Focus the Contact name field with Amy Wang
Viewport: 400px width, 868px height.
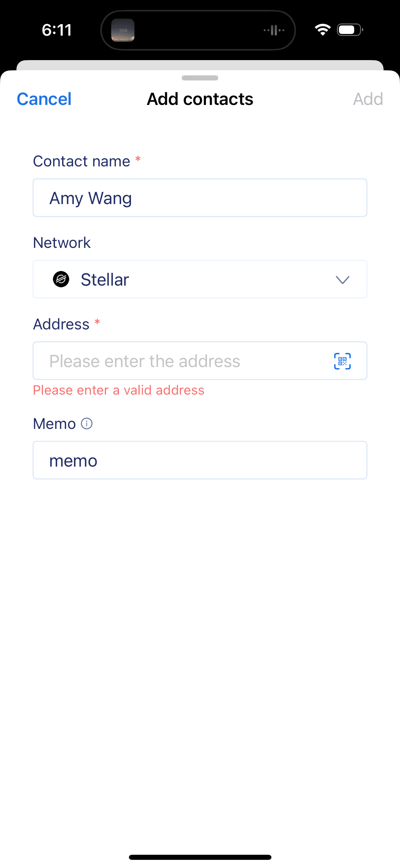coord(200,198)
